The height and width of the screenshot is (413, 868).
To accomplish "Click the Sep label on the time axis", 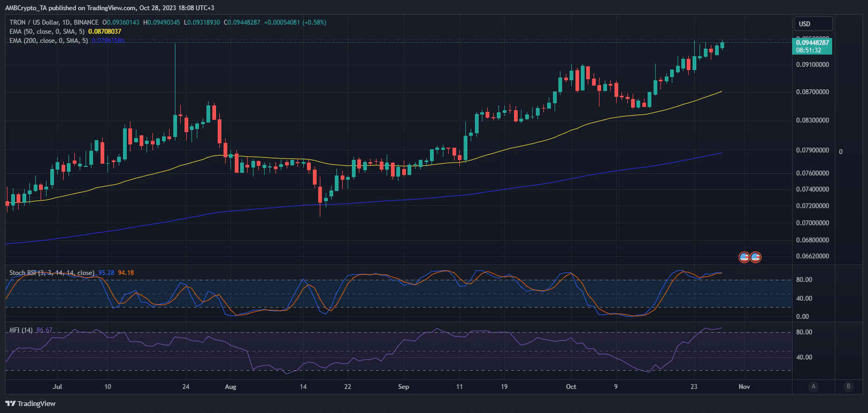I will [x=404, y=387].
